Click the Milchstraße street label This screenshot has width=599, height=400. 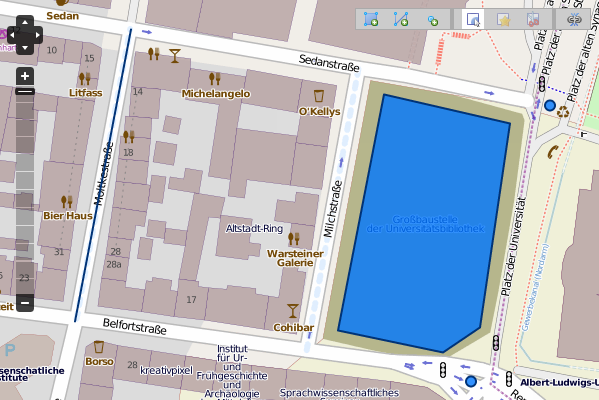(x=333, y=209)
